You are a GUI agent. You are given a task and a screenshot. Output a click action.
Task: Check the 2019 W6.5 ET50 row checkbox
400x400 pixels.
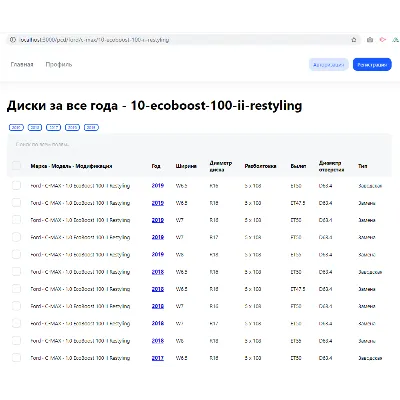pyautogui.click(x=16, y=185)
